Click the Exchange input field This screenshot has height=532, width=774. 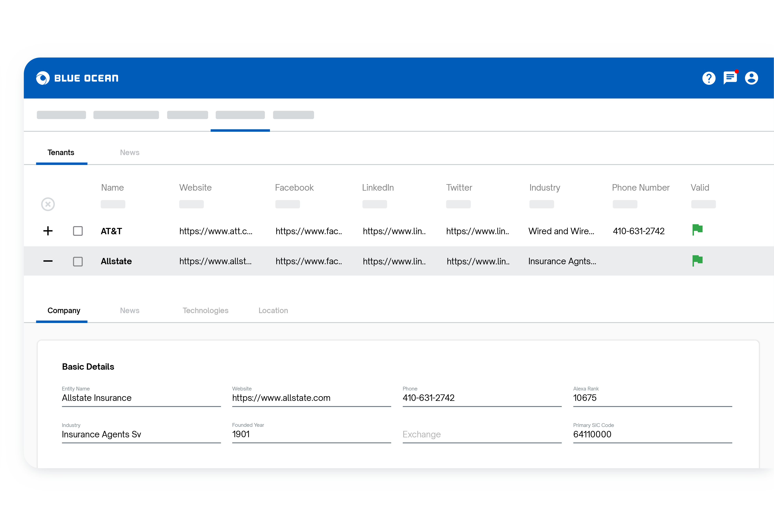[481, 435]
